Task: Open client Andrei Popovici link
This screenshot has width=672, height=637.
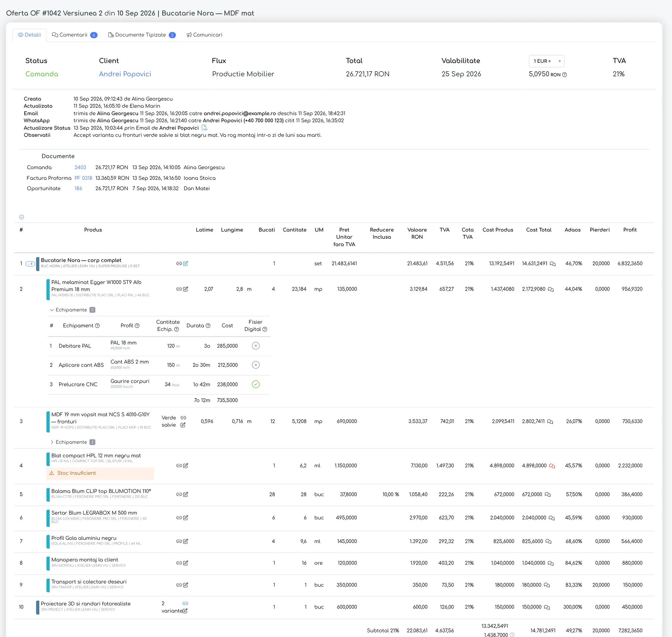Action: tap(125, 74)
